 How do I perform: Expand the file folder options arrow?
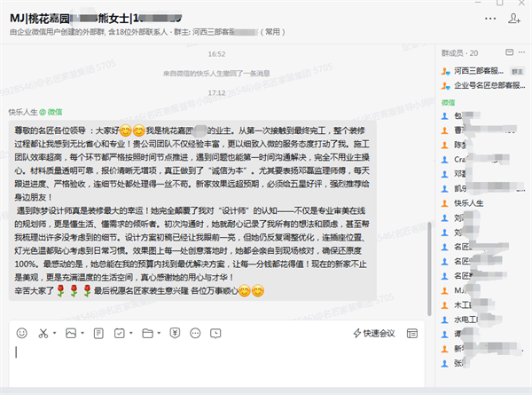[159, 333]
